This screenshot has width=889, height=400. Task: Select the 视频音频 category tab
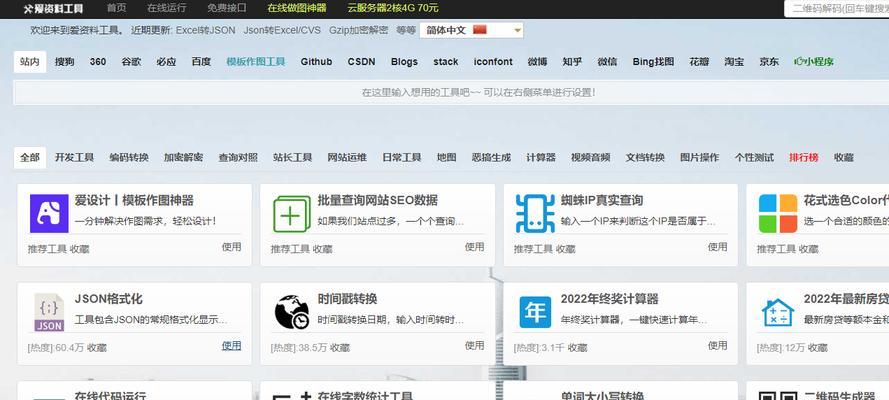(x=591, y=158)
